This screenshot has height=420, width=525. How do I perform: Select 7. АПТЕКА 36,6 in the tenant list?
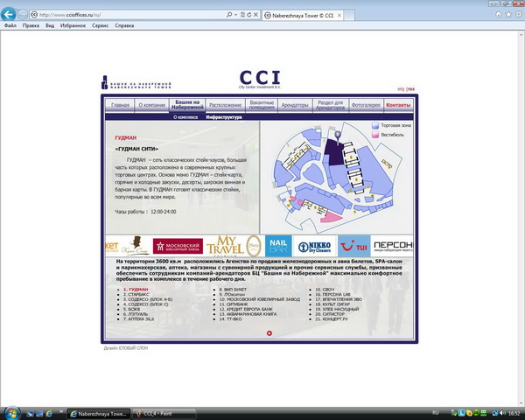(x=138, y=319)
